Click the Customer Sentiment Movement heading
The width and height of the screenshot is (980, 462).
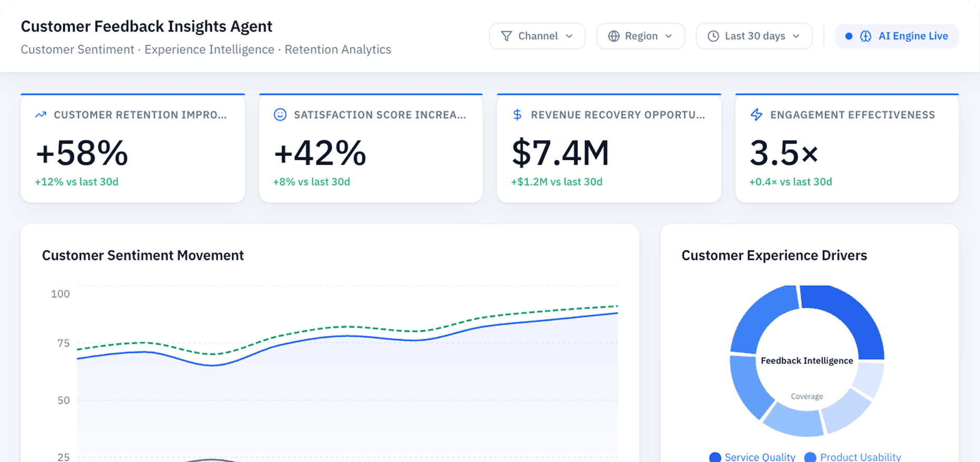(x=143, y=255)
